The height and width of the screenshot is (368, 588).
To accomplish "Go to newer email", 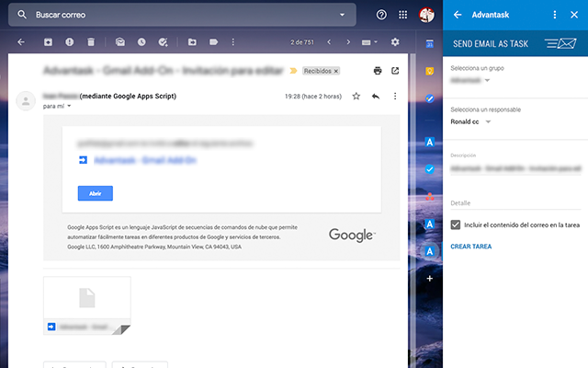I will [x=329, y=42].
